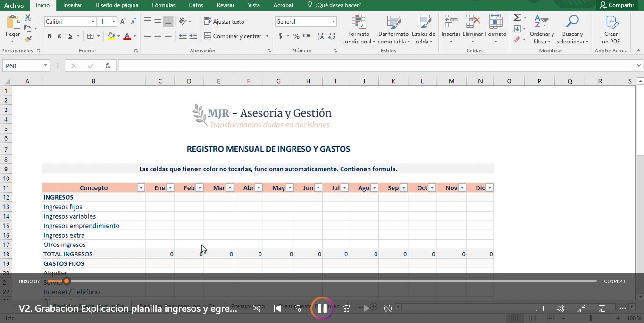
Task: Click the Compartir button
Action: tap(617, 5)
